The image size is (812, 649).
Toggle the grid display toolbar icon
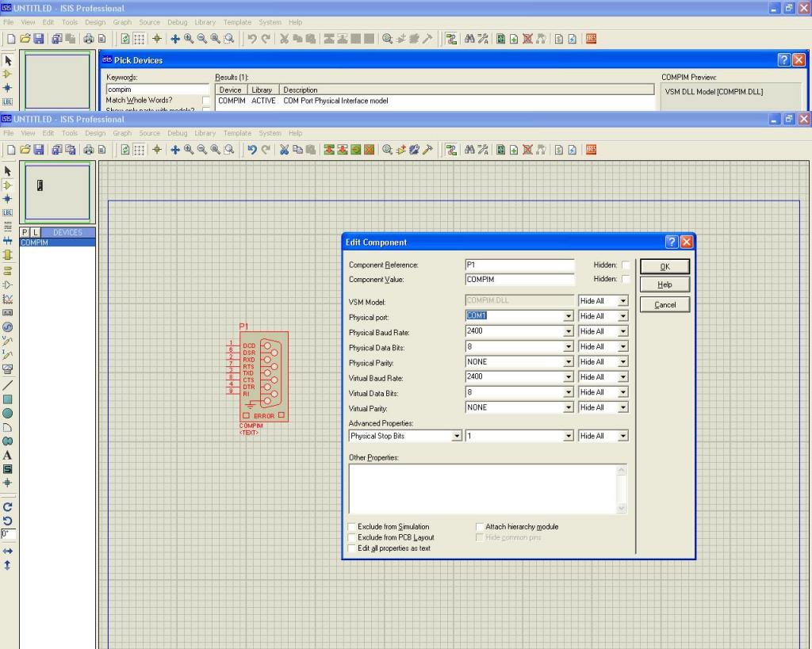point(139,149)
